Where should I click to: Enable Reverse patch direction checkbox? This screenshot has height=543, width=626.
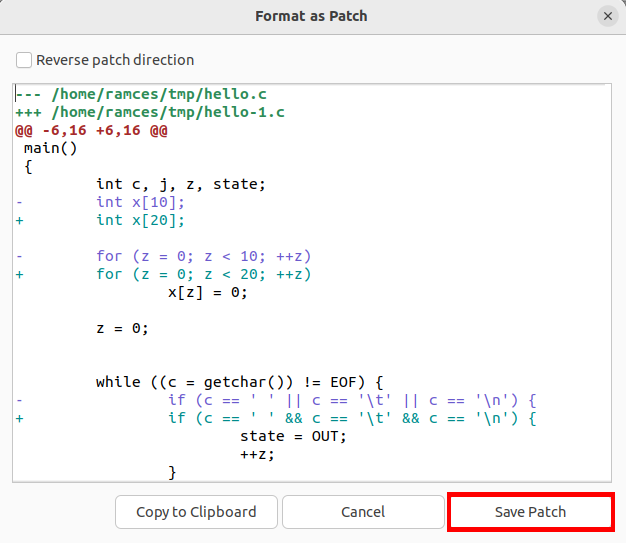[24, 60]
